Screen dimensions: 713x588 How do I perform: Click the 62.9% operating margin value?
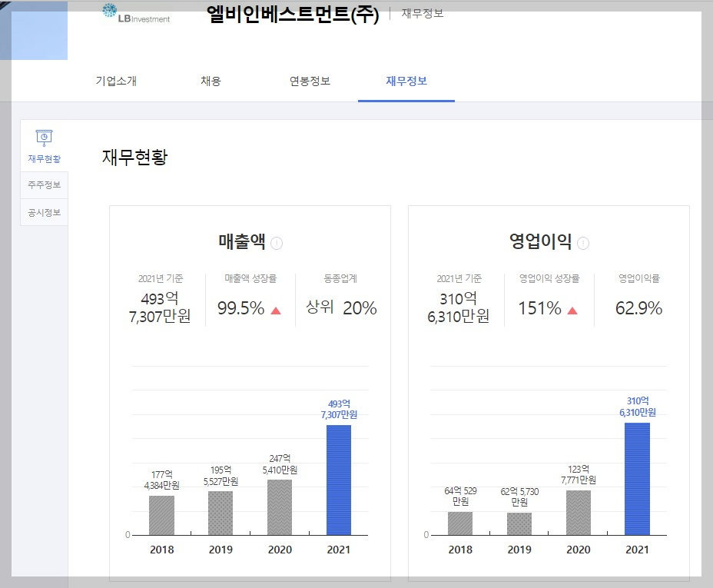click(638, 308)
